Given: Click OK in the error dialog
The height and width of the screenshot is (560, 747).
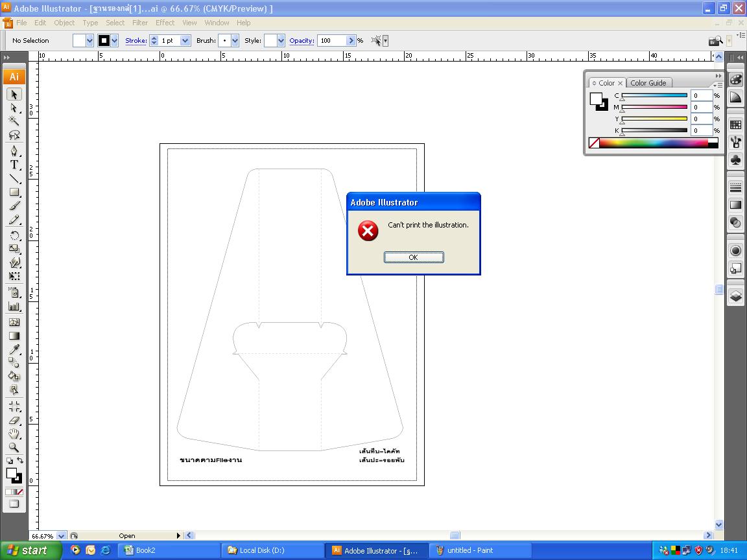Looking at the screenshot, I should click(x=414, y=257).
